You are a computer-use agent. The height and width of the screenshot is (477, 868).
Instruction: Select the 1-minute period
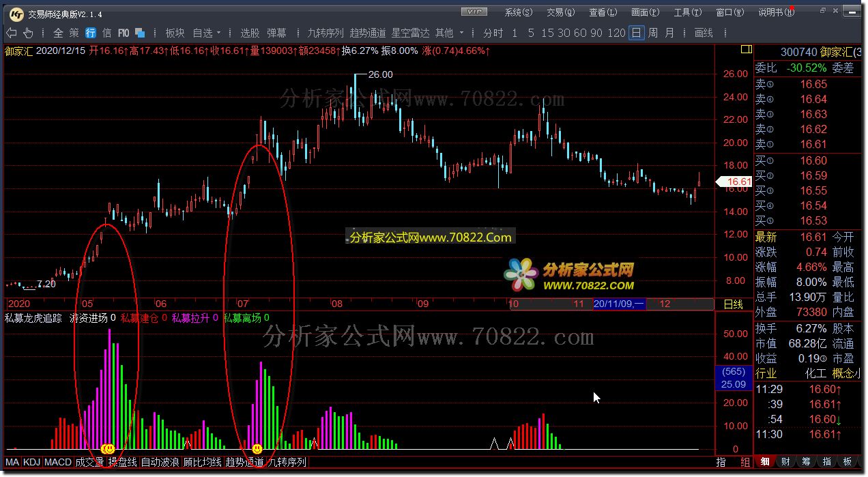pos(515,33)
